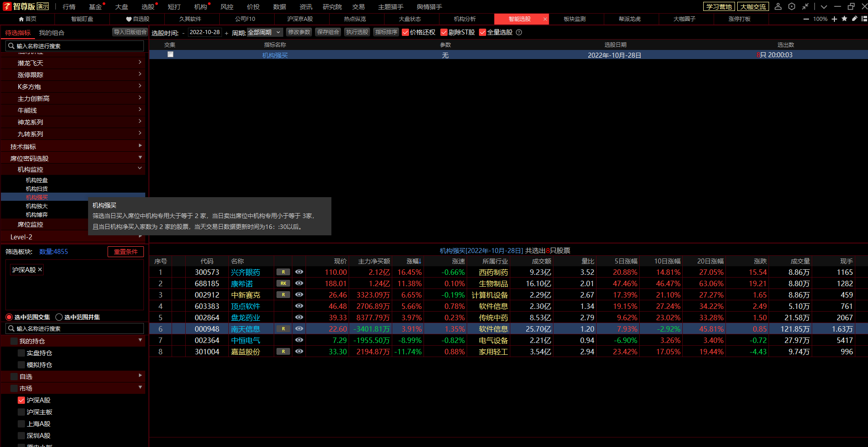Check the 沪深主板 checkbox
This screenshot has width=868, height=447.
[x=21, y=412]
